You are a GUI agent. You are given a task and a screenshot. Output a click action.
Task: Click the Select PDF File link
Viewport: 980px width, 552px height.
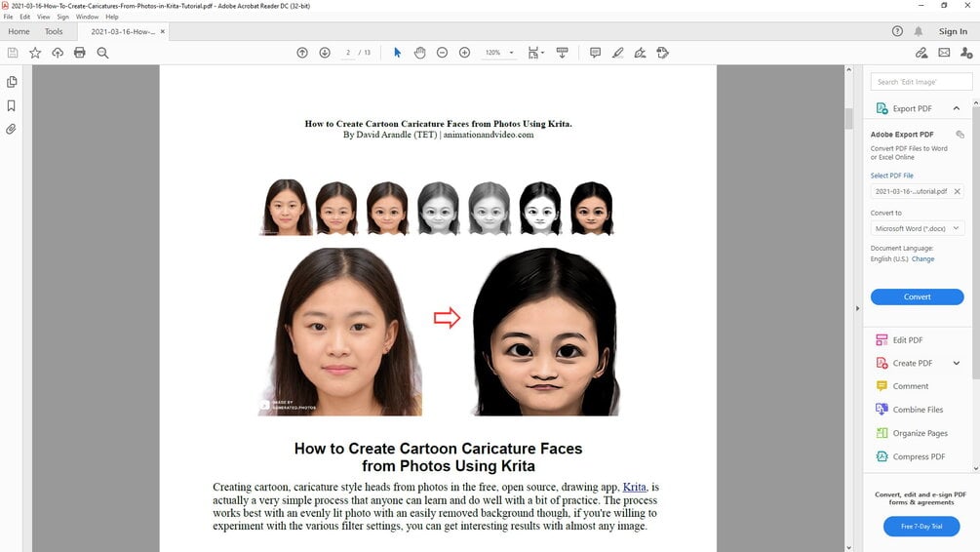click(x=892, y=176)
